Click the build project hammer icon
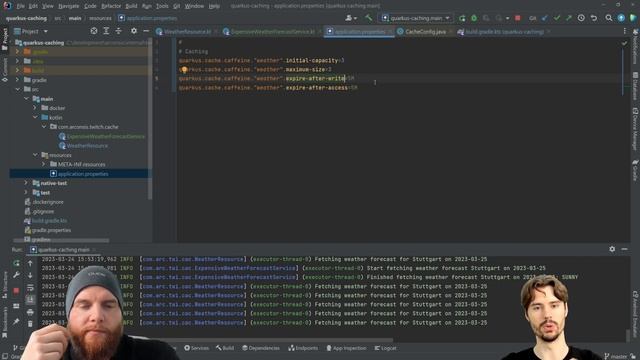Screen dimensions: 640x360 pyautogui.click(x=369, y=18)
